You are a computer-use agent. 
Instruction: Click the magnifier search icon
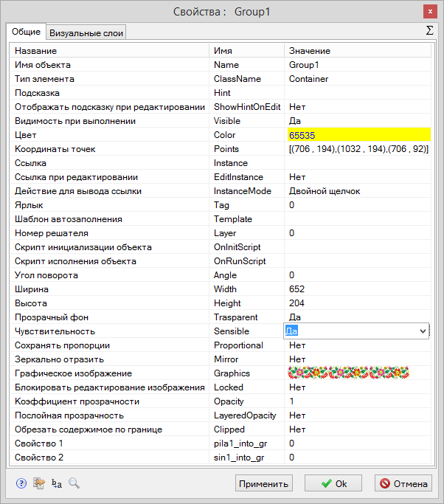pos(74,483)
